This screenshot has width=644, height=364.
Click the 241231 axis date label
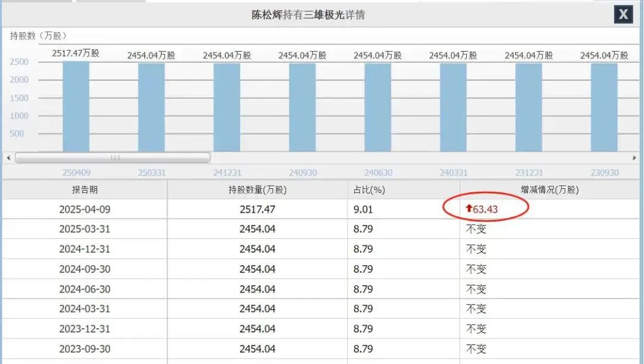[227, 173]
